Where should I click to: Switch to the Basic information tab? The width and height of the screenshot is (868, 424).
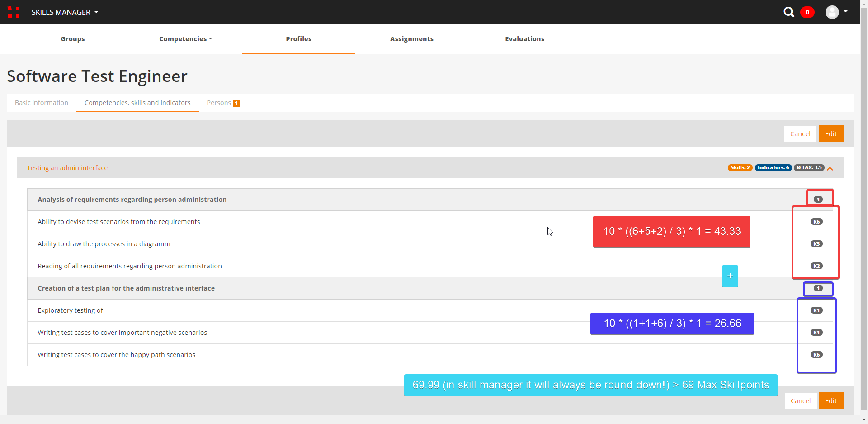click(42, 103)
